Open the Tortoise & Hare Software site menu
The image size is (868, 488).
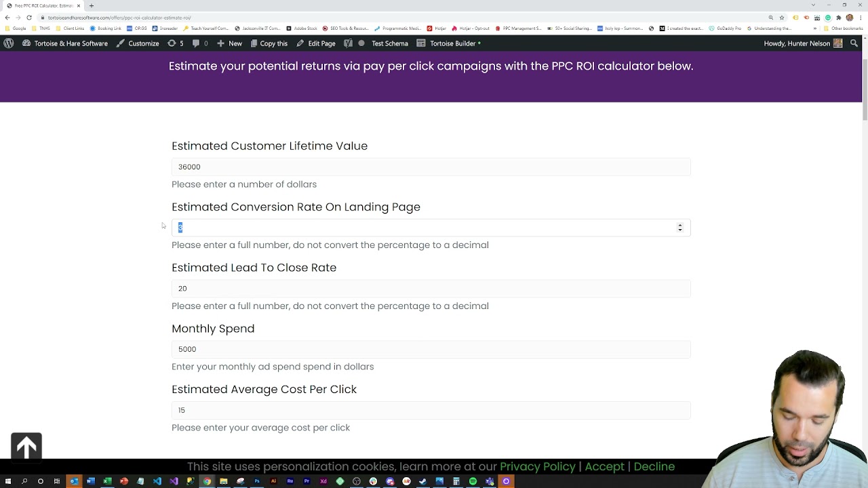[x=65, y=43]
